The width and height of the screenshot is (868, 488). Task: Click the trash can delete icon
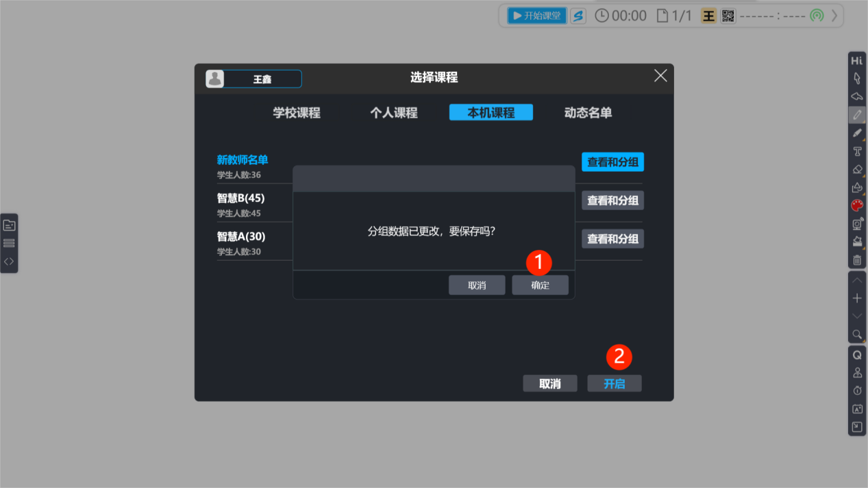pyautogui.click(x=857, y=260)
